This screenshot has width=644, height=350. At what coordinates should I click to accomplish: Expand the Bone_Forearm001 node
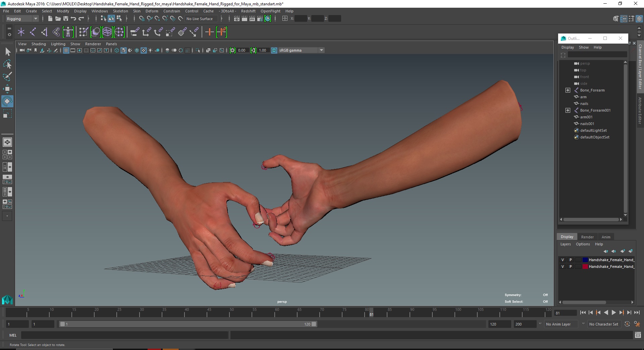tap(568, 110)
